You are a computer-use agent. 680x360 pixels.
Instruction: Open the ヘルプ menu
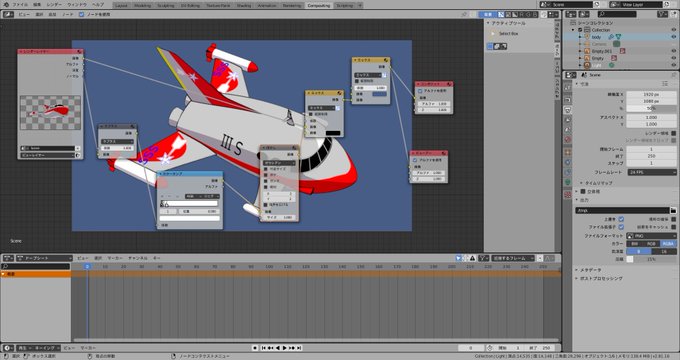pos(98,4)
